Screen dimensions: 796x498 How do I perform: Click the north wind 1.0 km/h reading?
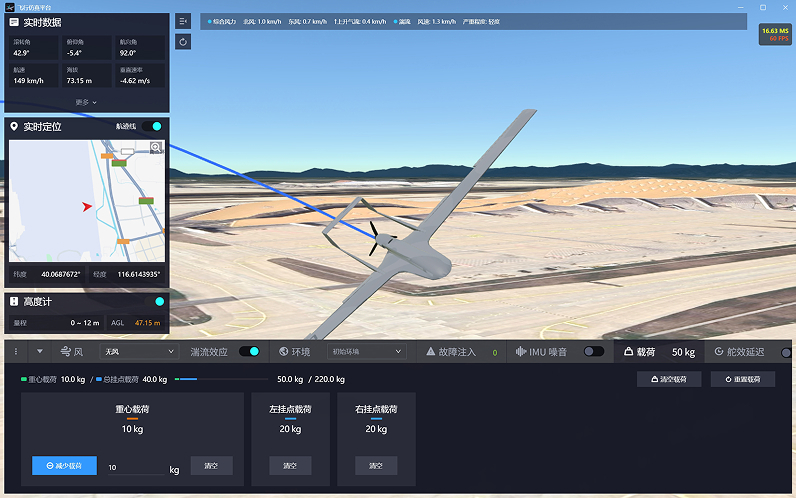[x=262, y=22]
